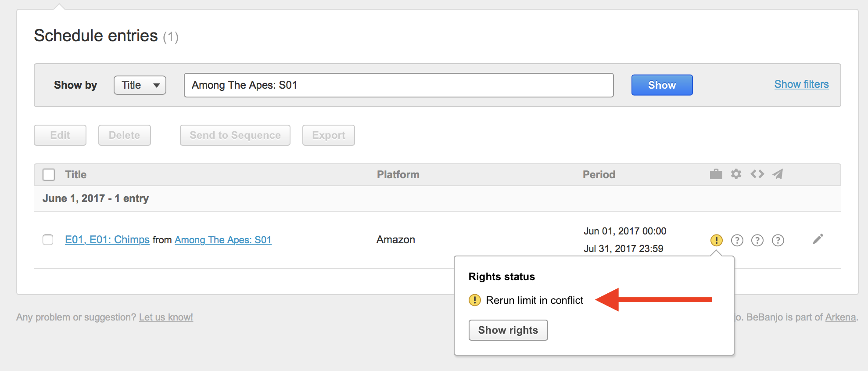The height and width of the screenshot is (371, 868).
Task: Click the yellow rights warning icon in entry row
Action: [716, 240]
